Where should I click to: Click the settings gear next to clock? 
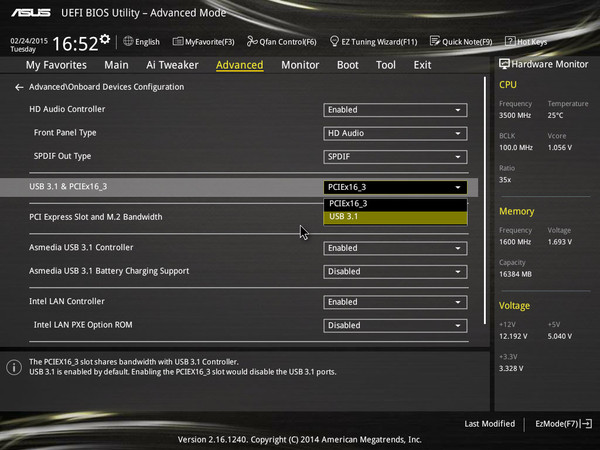pyautogui.click(x=105, y=39)
